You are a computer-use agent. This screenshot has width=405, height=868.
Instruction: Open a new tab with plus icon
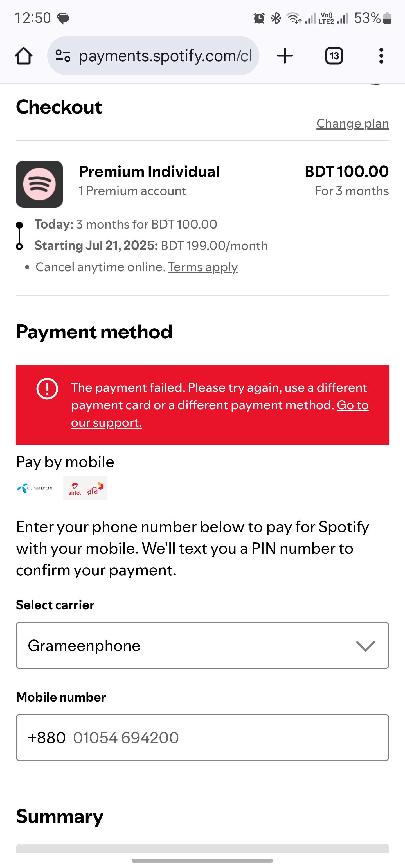tap(285, 56)
